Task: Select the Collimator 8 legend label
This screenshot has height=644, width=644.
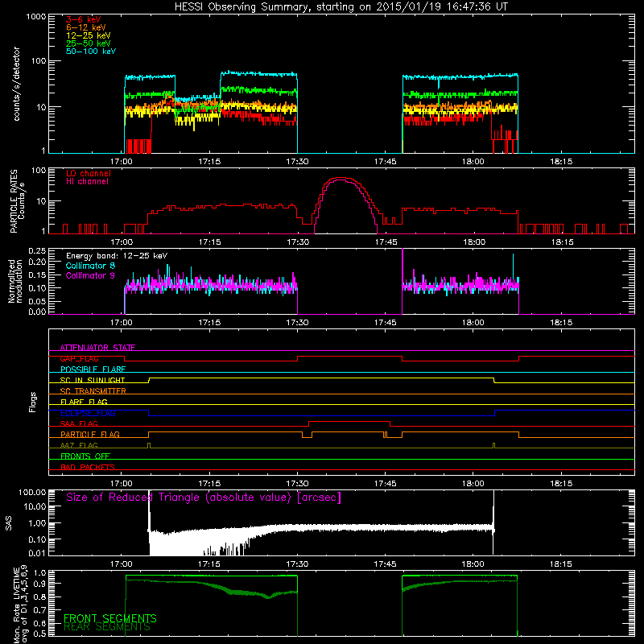Action: [x=90, y=266]
